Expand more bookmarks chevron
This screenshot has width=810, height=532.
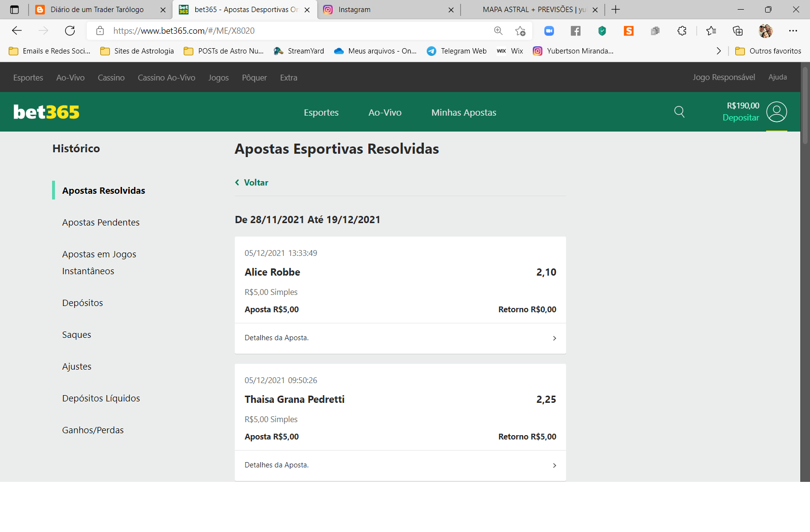719,51
